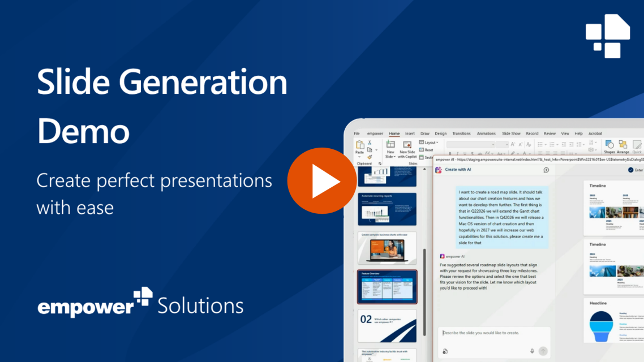Image resolution: width=644 pixels, height=362 pixels.
Task: Click New Slide with Copilot icon
Action: click(x=407, y=144)
